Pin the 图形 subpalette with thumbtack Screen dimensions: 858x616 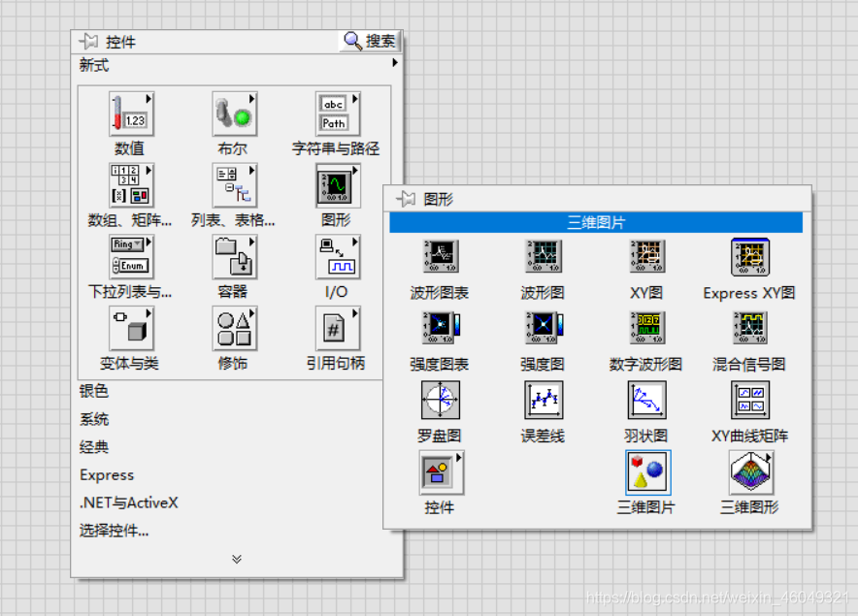[406, 199]
